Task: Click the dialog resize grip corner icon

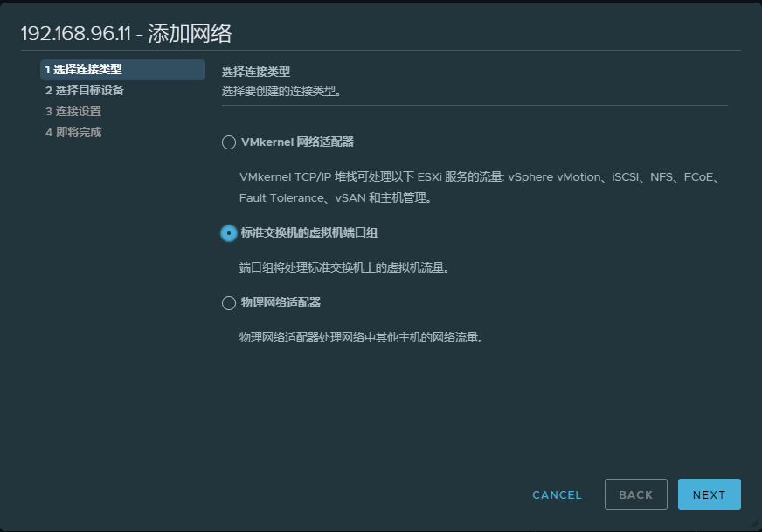Action: [x=754, y=524]
